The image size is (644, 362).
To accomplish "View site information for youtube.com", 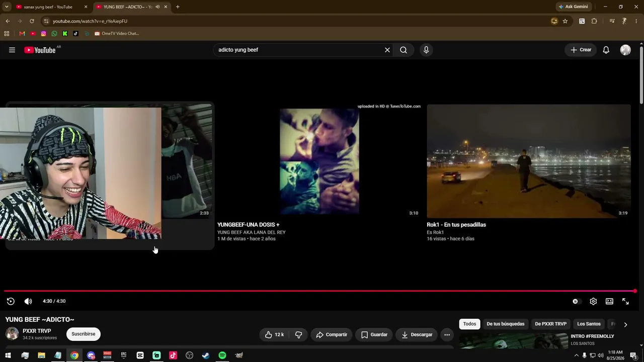I will tap(46, 21).
